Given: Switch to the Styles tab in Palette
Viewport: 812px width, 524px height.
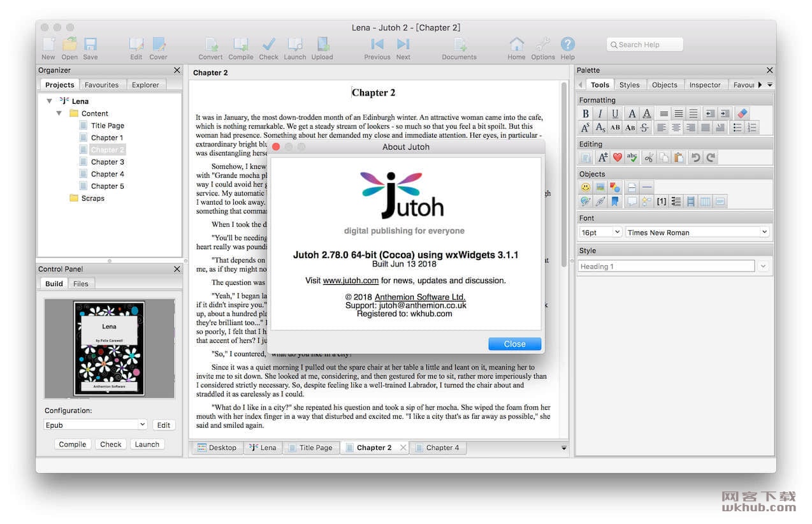Looking at the screenshot, I should (x=630, y=85).
